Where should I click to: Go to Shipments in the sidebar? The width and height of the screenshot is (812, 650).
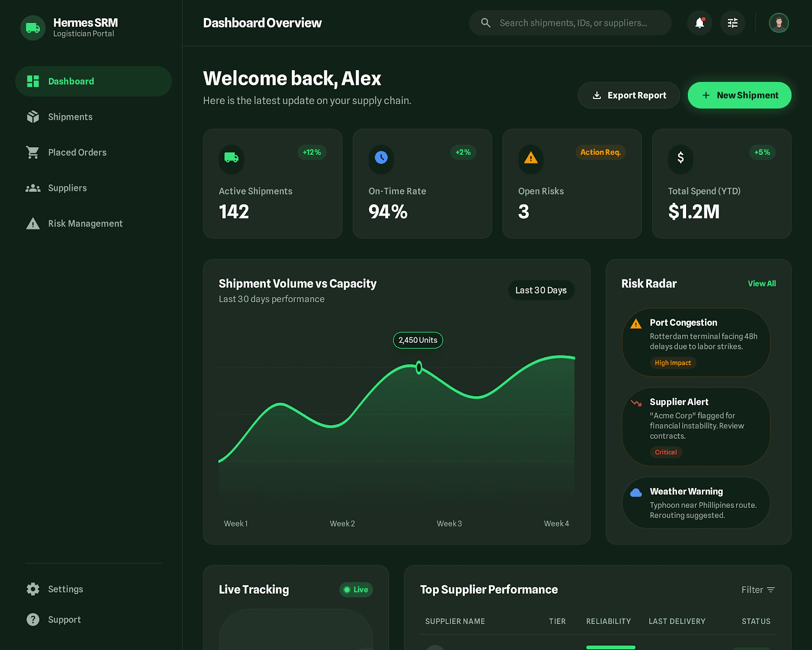pos(70,117)
